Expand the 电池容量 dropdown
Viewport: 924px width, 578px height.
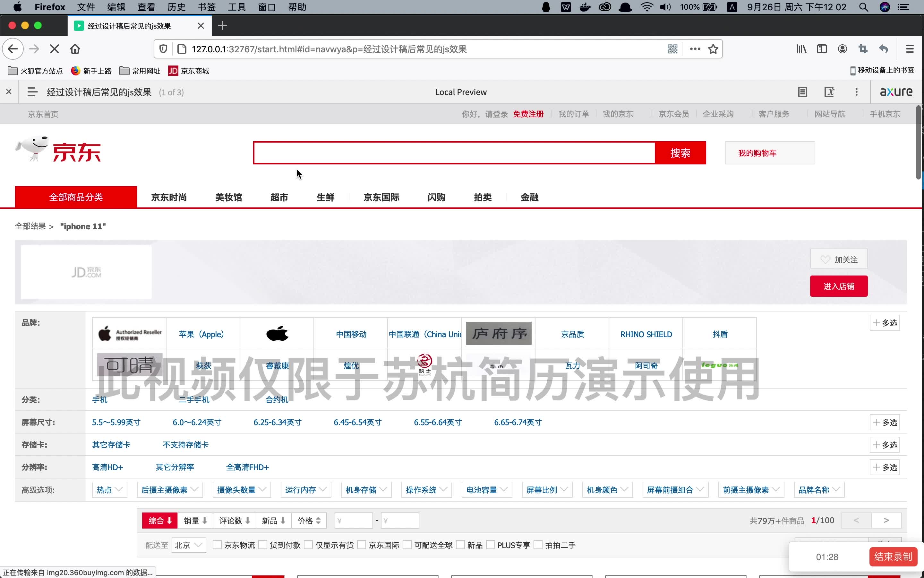(x=487, y=490)
